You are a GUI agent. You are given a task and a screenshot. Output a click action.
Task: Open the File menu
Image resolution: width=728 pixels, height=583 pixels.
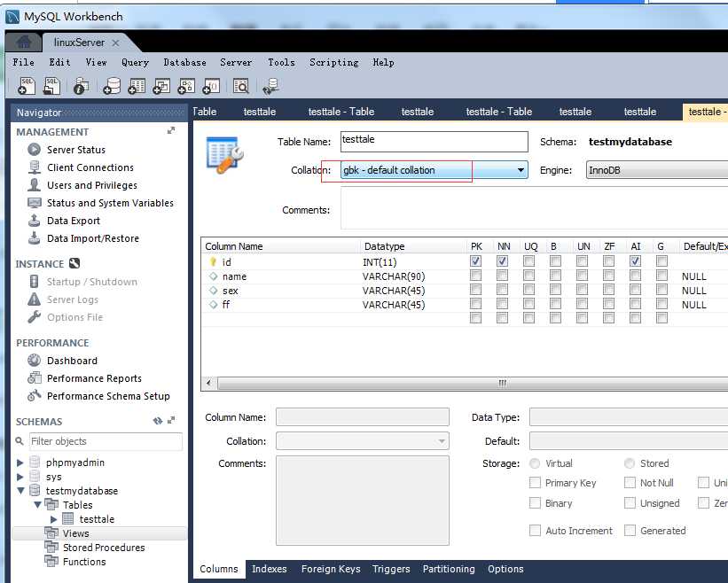coord(23,62)
